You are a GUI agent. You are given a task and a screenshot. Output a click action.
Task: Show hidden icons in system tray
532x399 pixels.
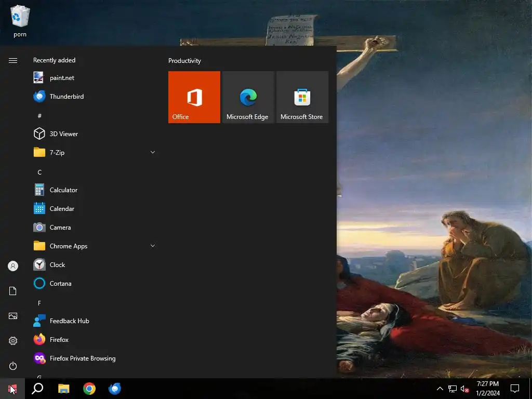[x=440, y=389]
